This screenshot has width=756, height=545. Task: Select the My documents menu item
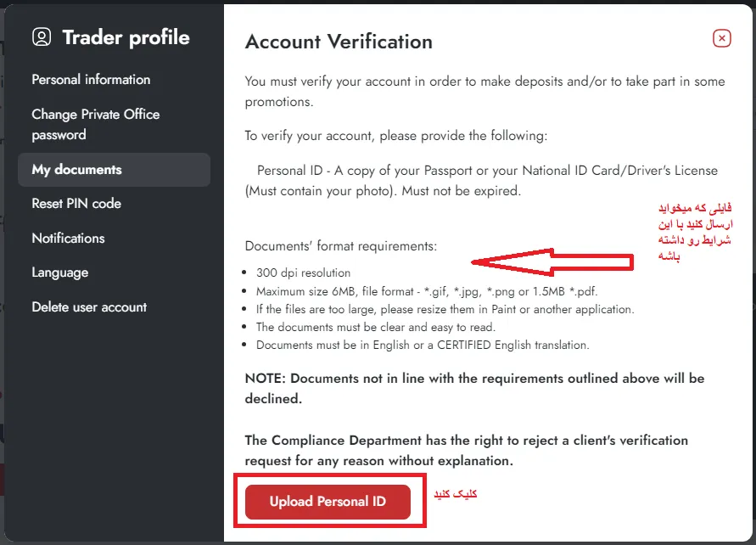[76, 170]
